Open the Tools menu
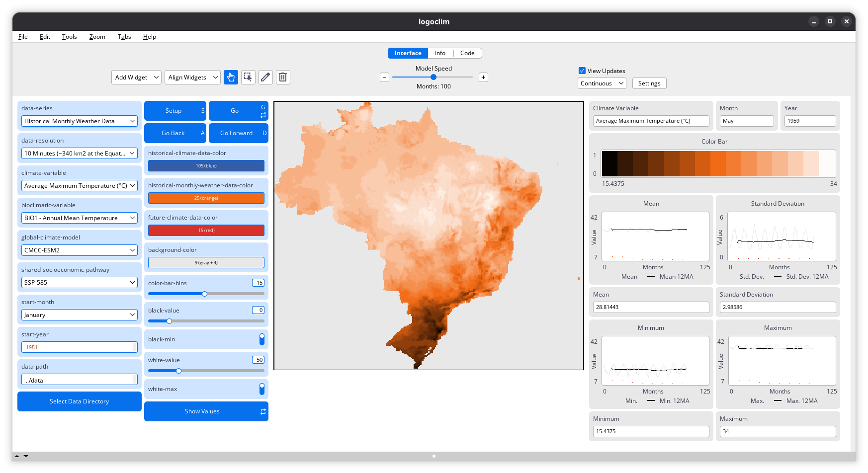868x473 pixels. coord(69,37)
